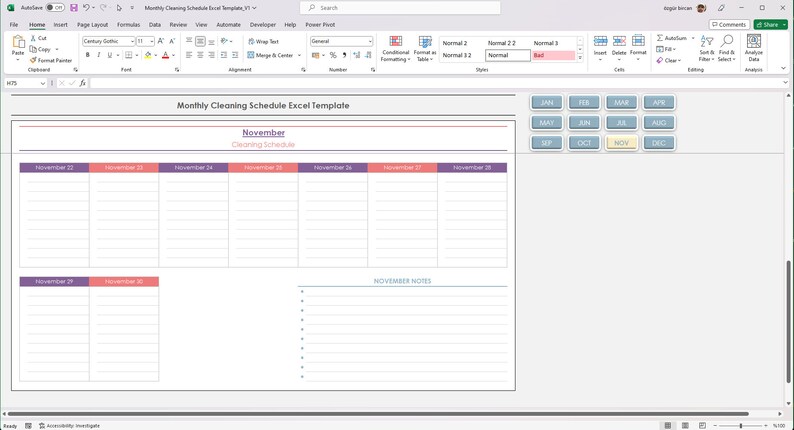Expand the Merge & Center dropdown arrow

(299, 55)
